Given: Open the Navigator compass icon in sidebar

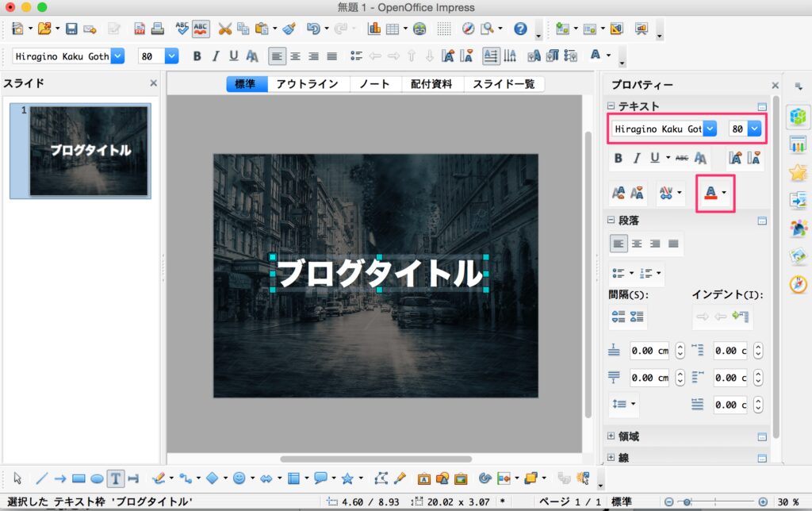Looking at the screenshot, I should [x=798, y=284].
